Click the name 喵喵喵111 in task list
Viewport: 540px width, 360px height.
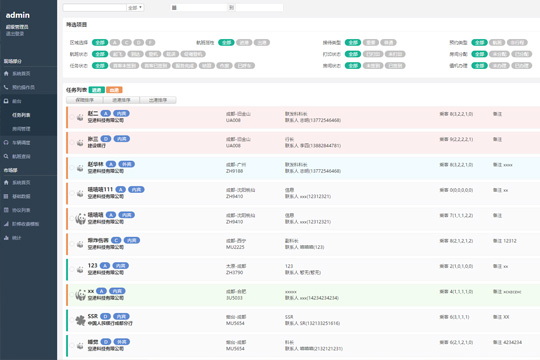pyautogui.click(x=100, y=189)
